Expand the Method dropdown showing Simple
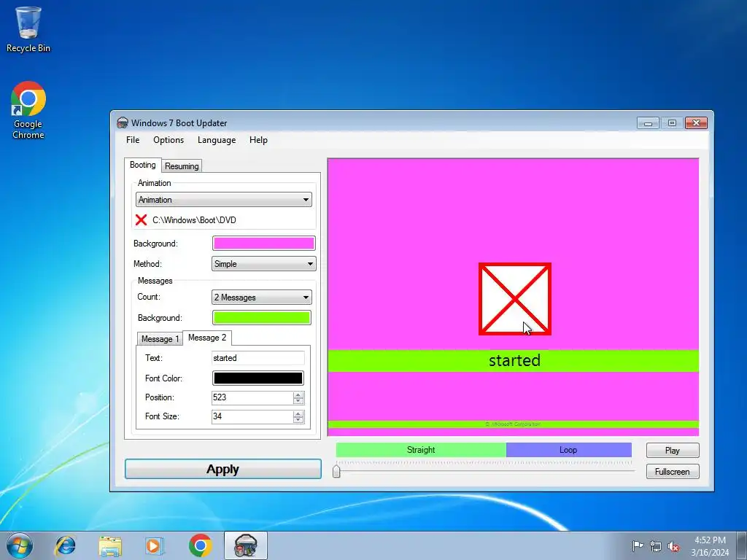This screenshot has width=747, height=560. (x=263, y=264)
